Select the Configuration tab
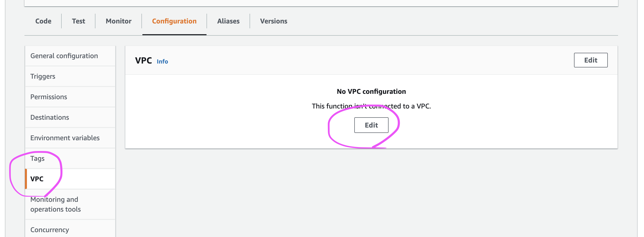Screen dimensions: 644x237 pyautogui.click(x=174, y=21)
